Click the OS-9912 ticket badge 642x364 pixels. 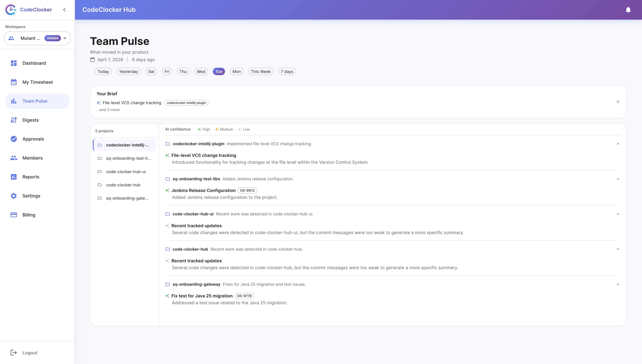click(247, 190)
